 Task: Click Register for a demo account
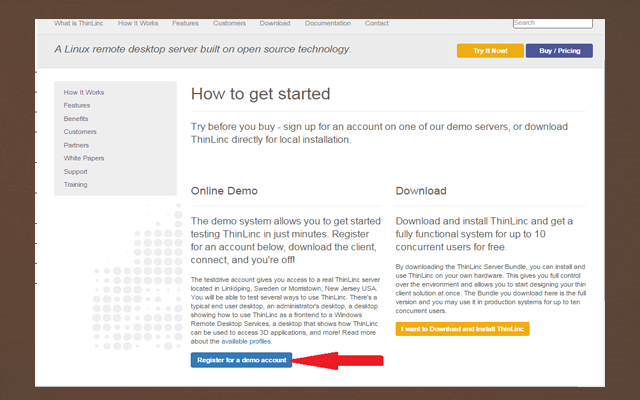tap(241, 360)
